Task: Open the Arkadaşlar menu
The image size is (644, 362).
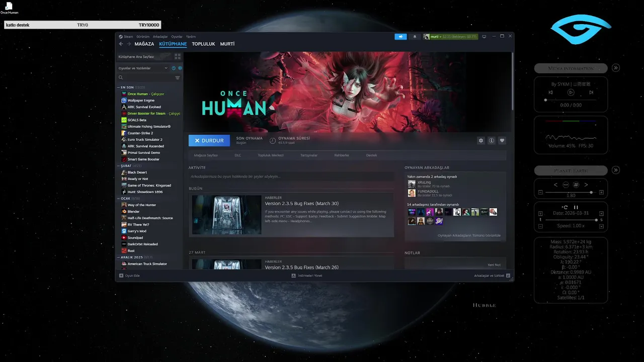Action: point(160,37)
